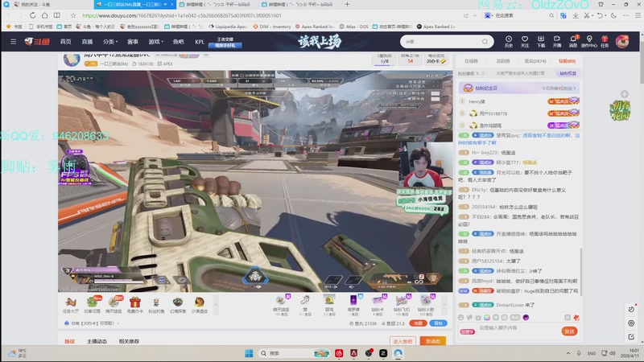Open the 关注 follow heart icon
The width and height of the screenshot is (644, 362).
[x=525, y=41]
